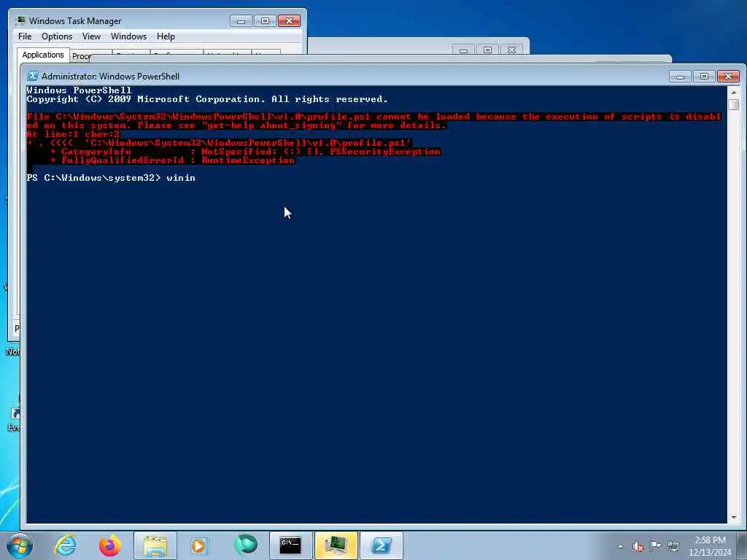The image size is (747, 560).
Task: Maximize the Windows Task Manager window
Action: (265, 21)
